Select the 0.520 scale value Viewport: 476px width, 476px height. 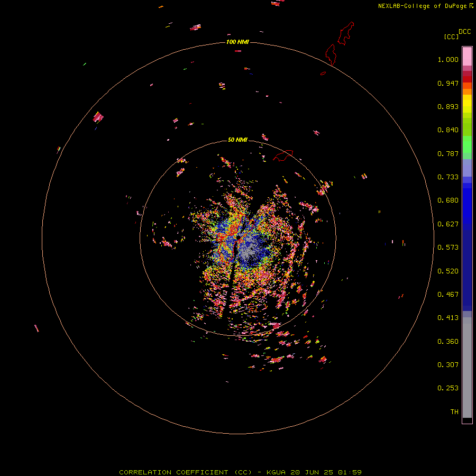point(448,271)
